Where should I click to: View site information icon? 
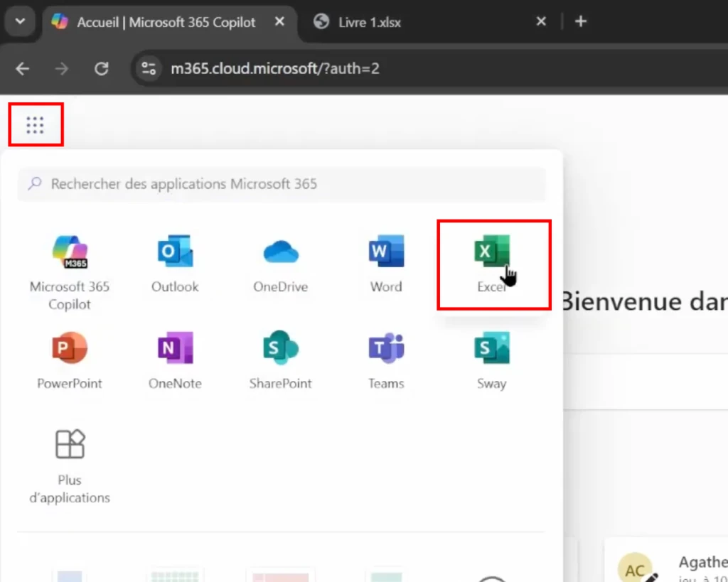pos(149,69)
